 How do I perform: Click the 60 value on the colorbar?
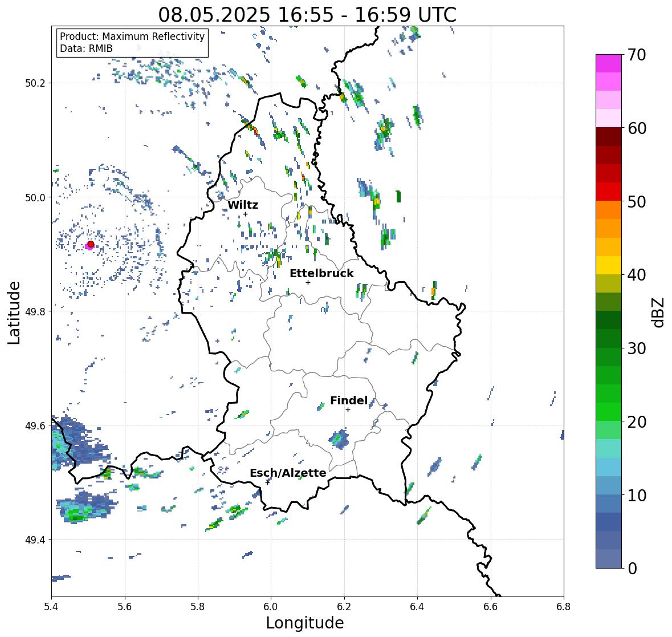[x=637, y=128]
